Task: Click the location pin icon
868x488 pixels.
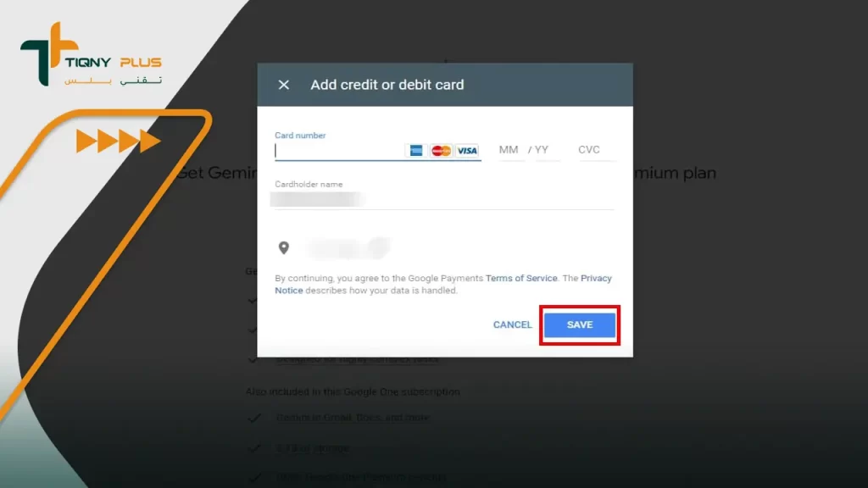Action: [x=284, y=247]
